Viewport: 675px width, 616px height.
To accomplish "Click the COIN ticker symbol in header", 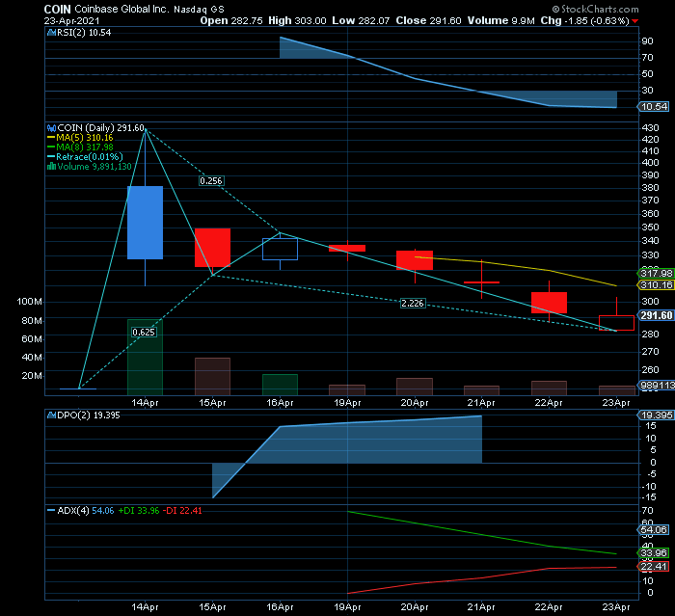I will (x=57, y=10).
